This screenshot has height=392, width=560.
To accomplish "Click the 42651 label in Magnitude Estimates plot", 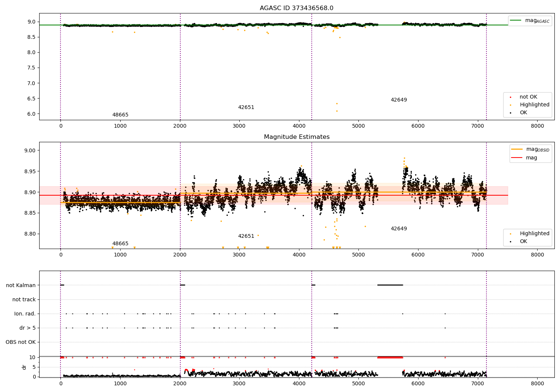I will (246, 236).
